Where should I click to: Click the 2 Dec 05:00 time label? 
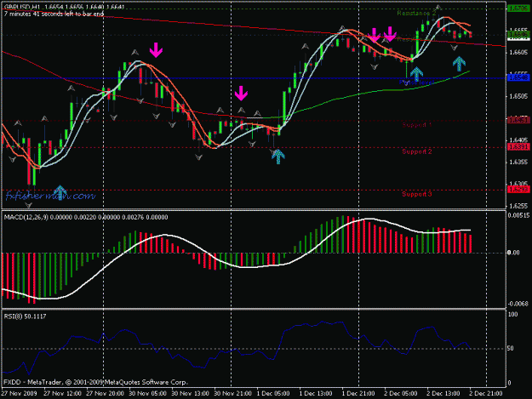coord(401,393)
